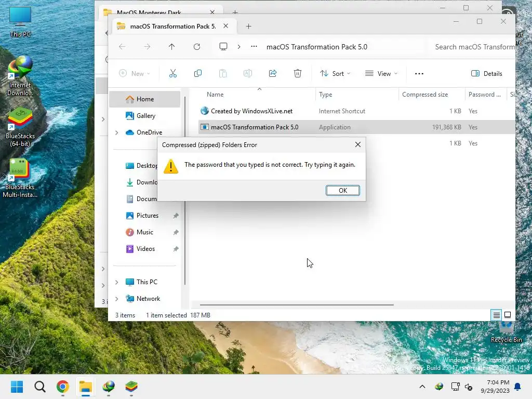Open the See more three-dots toolbar menu

(x=419, y=74)
